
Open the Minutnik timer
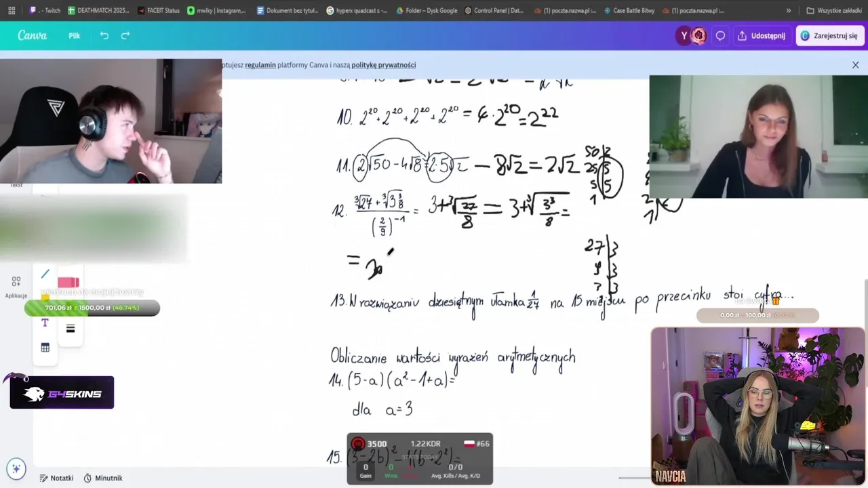point(103,478)
